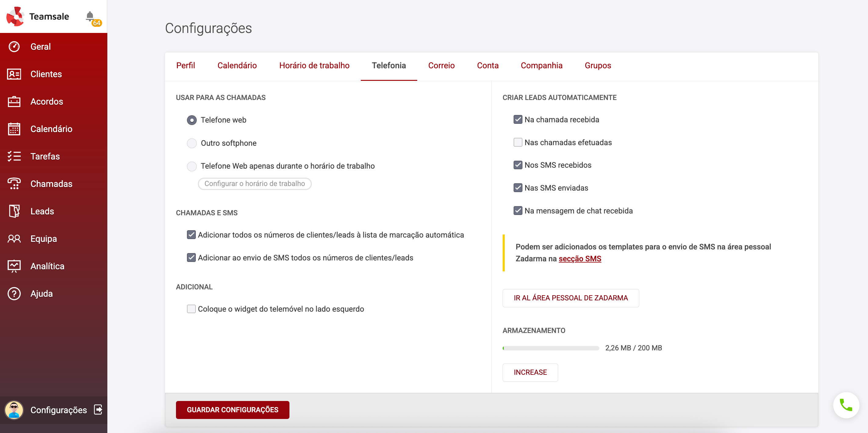
Task: Open the Leads sidebar icon
Action: point(14,211)
